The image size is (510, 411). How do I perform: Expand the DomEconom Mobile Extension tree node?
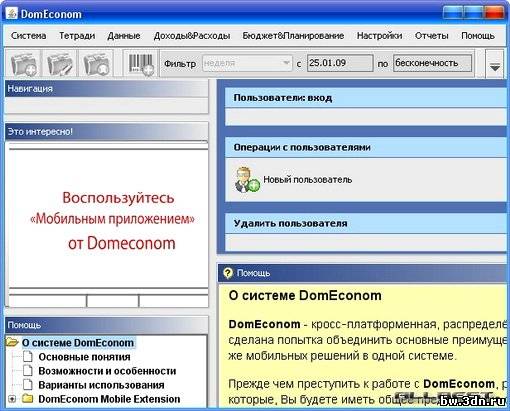click(12, 399)
